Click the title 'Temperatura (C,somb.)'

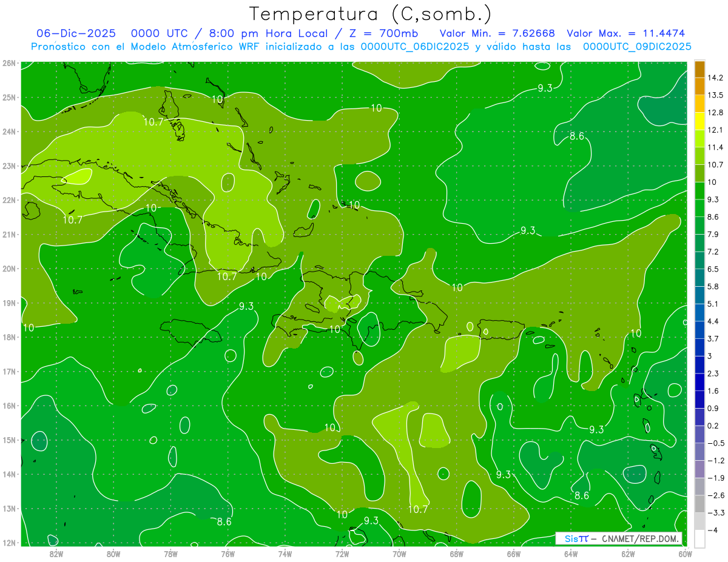pyautogui.click(x=371, y=14)
